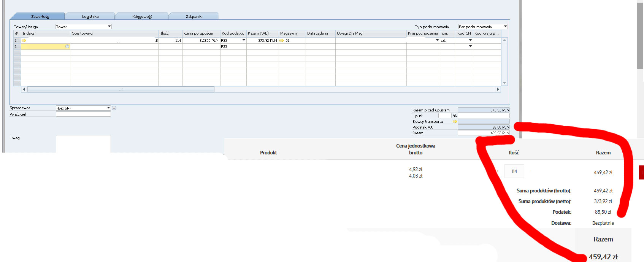Click the Podatek value 85,50 zł
Image resolution: width=644 pixels, height=262 pixels.
(x=603, y=212)
